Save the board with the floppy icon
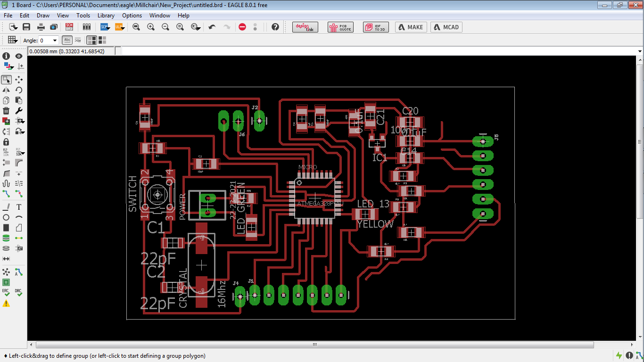644x362 pixels. point(26,27)
